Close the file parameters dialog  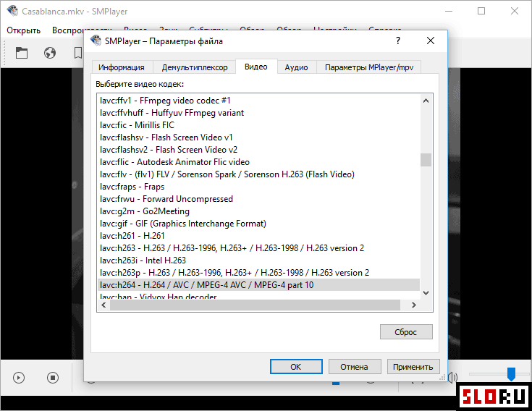point(431,41)
